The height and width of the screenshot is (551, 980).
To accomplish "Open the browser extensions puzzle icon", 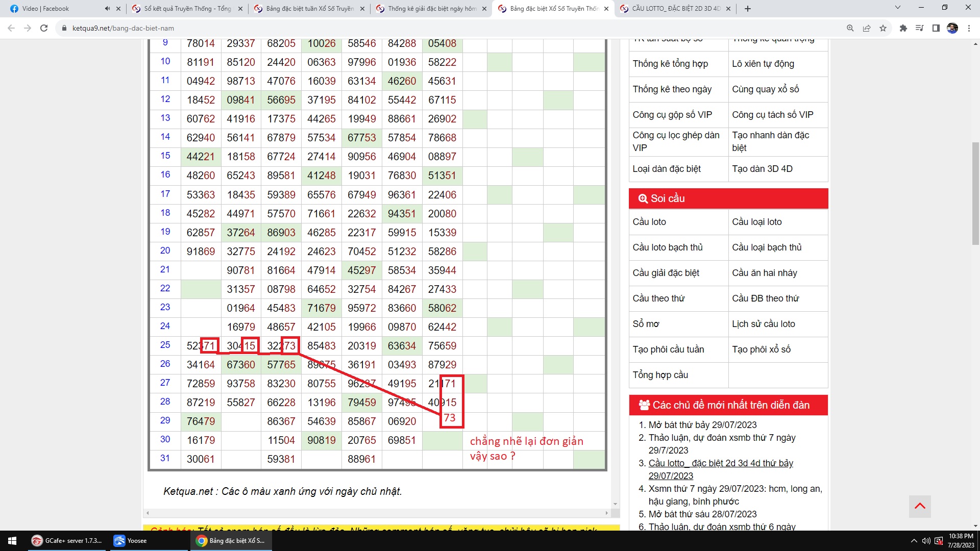I will tap(903, 28).
